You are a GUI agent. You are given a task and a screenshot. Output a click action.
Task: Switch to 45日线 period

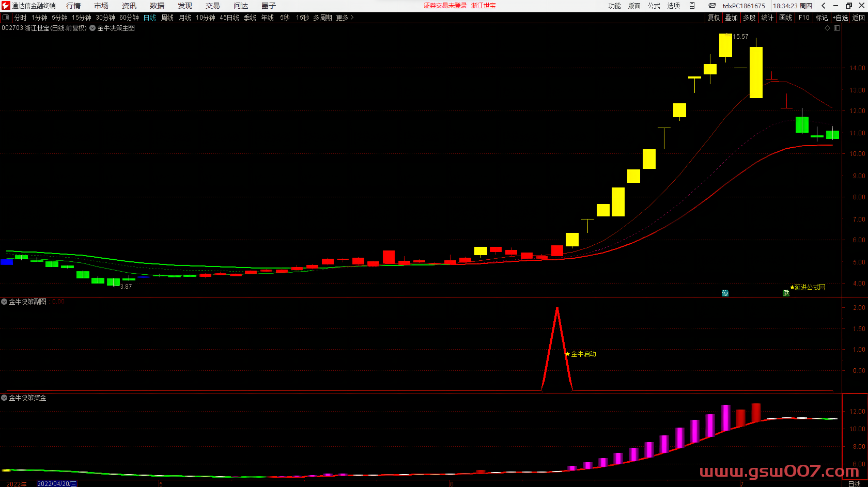tap(229, 18)
